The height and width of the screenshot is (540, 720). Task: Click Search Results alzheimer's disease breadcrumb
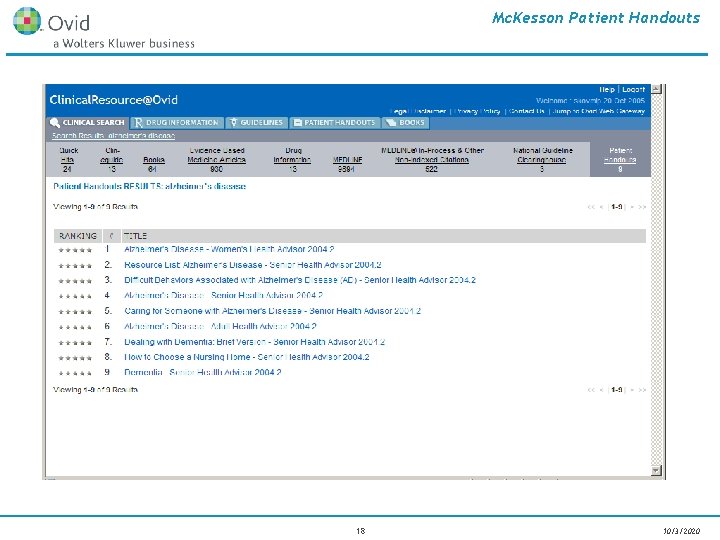point(113,136)
